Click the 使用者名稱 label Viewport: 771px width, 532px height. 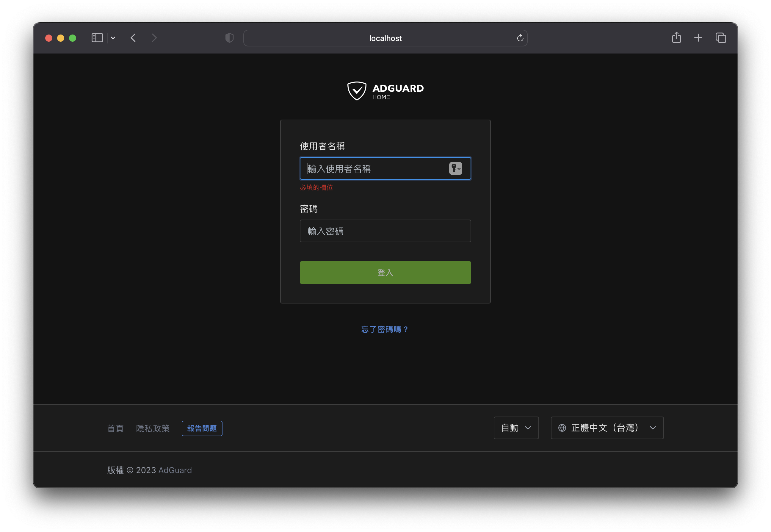322,146
